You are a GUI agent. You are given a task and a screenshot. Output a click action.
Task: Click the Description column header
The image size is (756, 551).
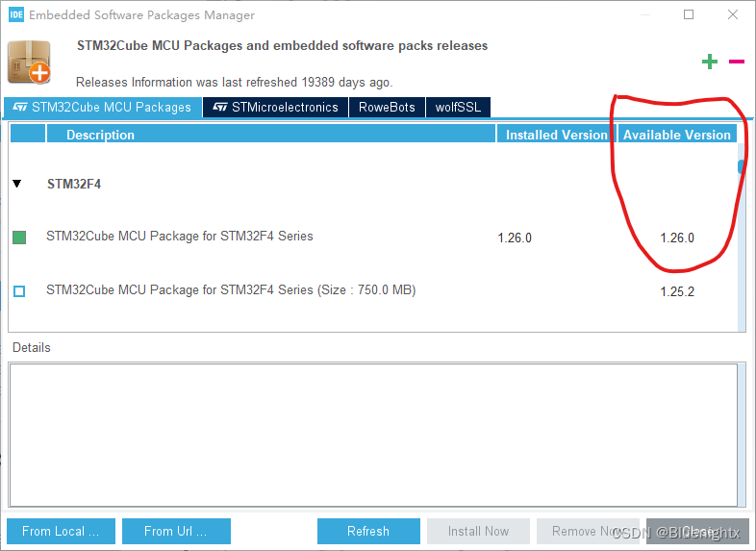pyautogui.click(x=271, y=134)
